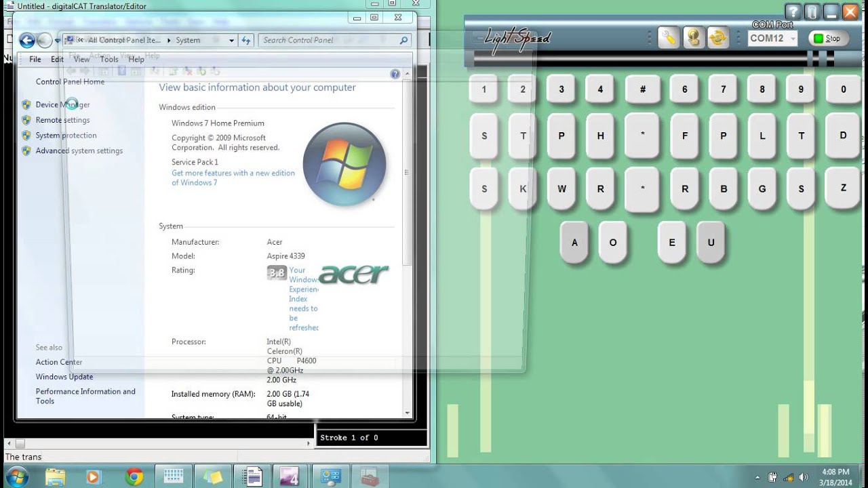Tap the number 1 key on LightSpeed
The image size is (868, 488).
click(484, 89)
